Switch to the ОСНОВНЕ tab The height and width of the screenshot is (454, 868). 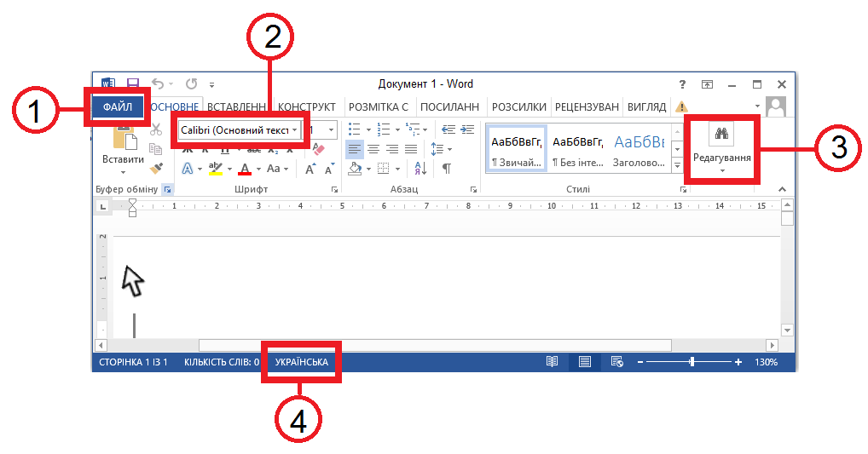point(175,106)
